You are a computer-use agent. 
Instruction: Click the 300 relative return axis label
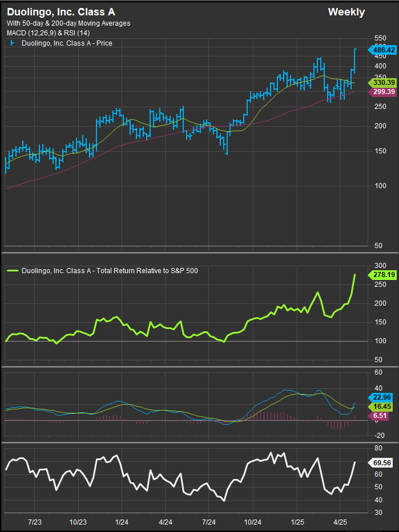pyautogui.click(x=380, y=265)
